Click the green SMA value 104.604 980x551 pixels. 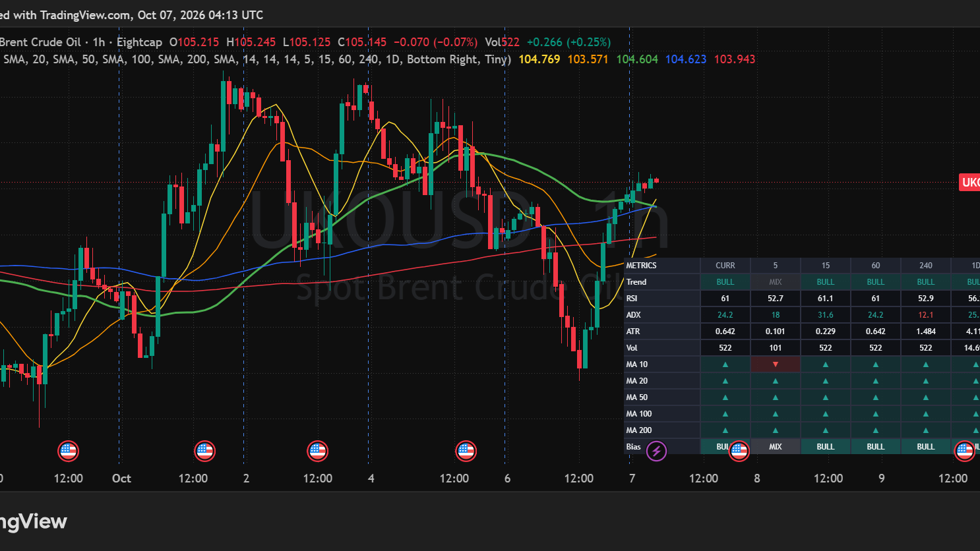pyautogui.click(x=637, y=59)
